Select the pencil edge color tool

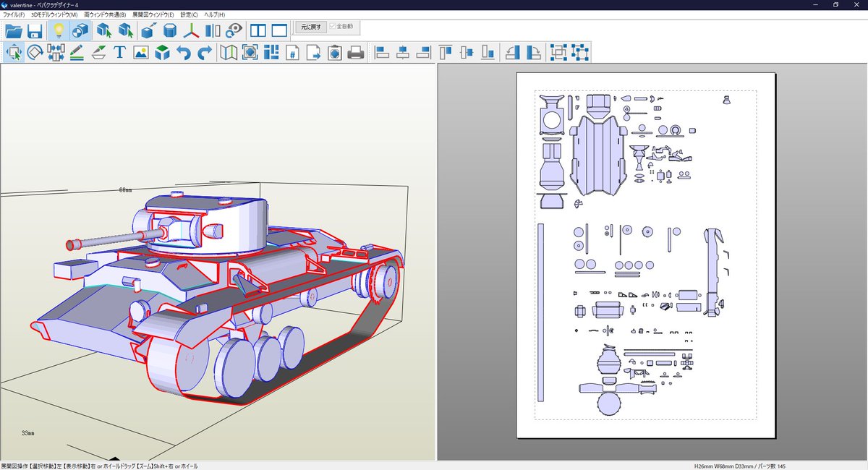pos(77,53)
